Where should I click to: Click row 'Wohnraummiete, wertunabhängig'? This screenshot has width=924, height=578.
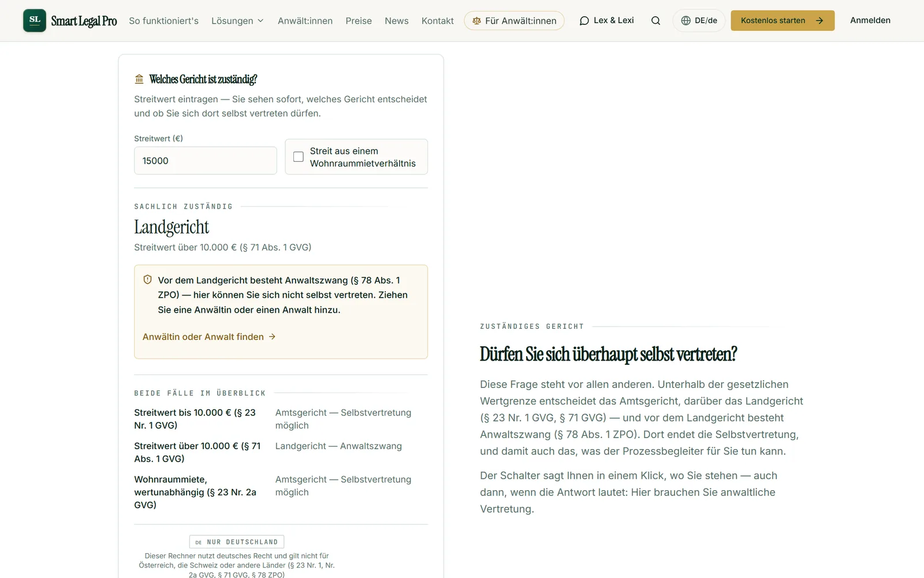(281, 492)
